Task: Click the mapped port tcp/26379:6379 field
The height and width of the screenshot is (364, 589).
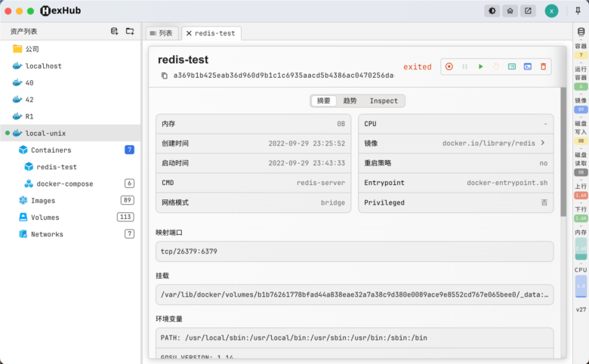Action: click(354, 251)
